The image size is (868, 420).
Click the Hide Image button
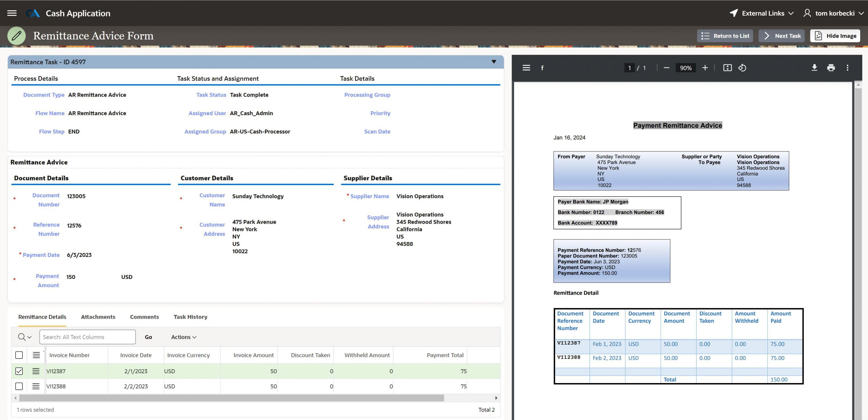(x=835, y=36)
